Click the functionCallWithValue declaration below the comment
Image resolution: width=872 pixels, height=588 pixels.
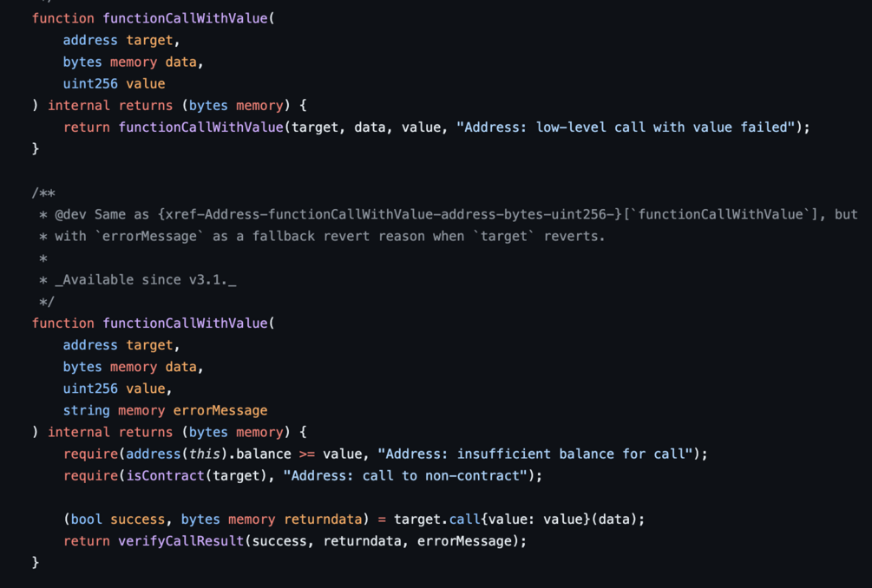[186, 323]
